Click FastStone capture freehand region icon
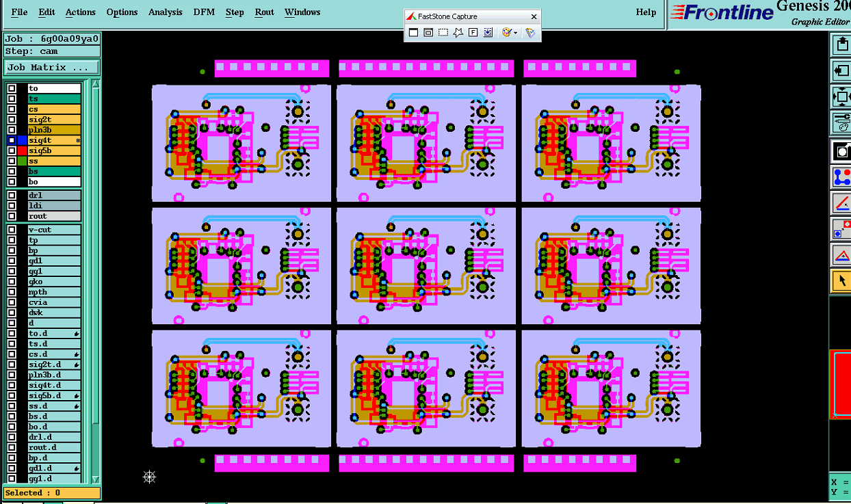 (458, 32)
